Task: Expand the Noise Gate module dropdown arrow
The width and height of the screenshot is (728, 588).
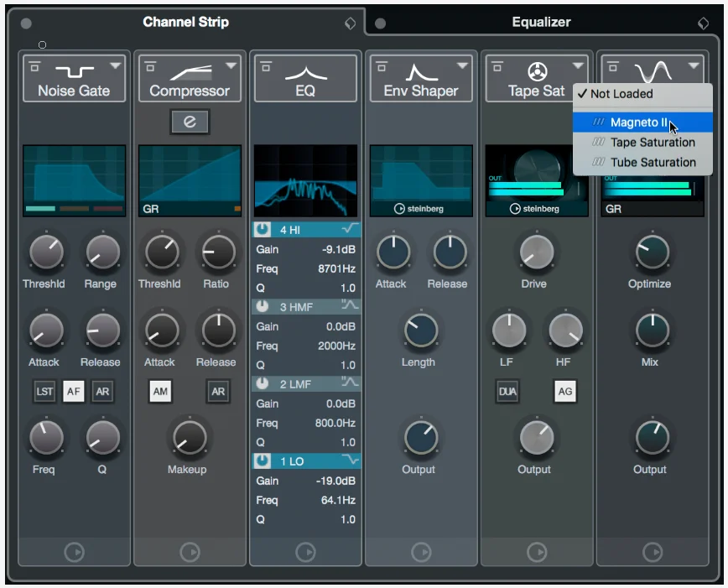Action: 115,66
